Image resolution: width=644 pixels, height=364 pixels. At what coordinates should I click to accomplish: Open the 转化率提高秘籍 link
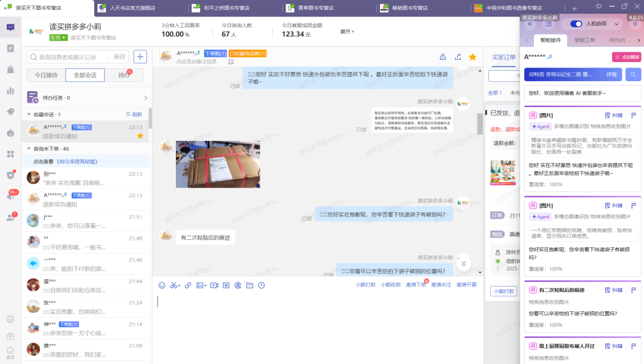point(77,162)
